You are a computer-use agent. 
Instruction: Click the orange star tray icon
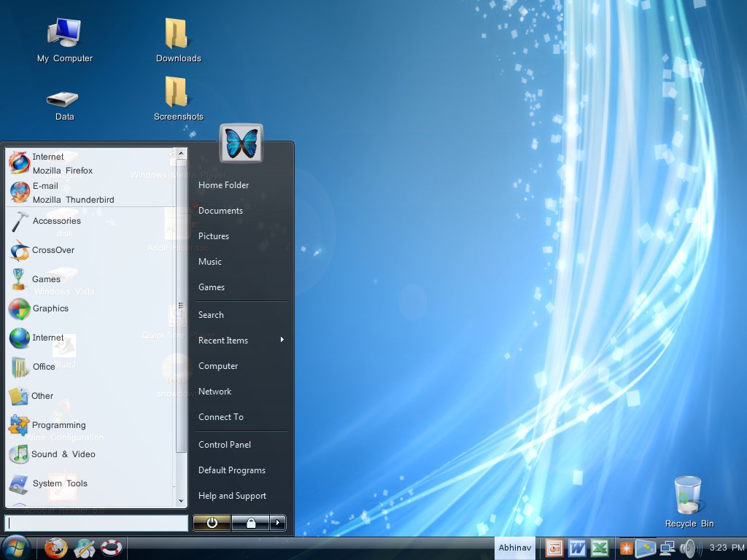pyautogui.click(x=625, y=548)
